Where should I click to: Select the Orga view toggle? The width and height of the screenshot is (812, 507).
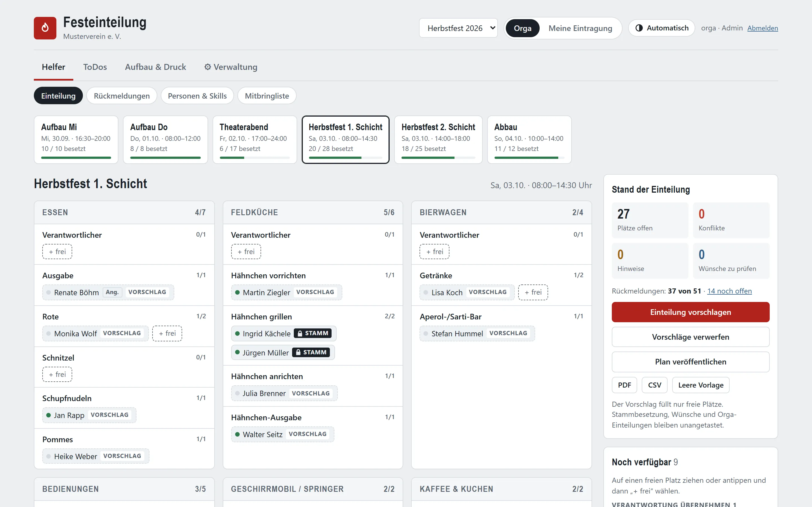(522, 28)
